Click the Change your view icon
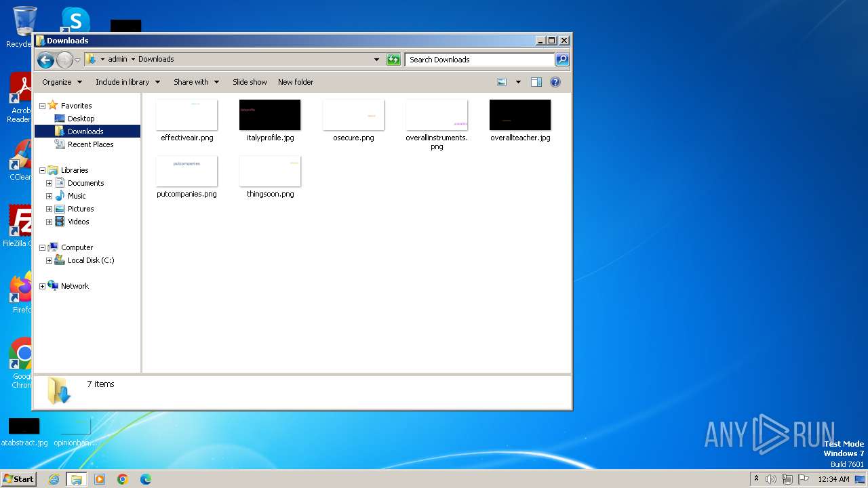The height and width of the screenshot is (488, 868). click(x=502, y=82)
